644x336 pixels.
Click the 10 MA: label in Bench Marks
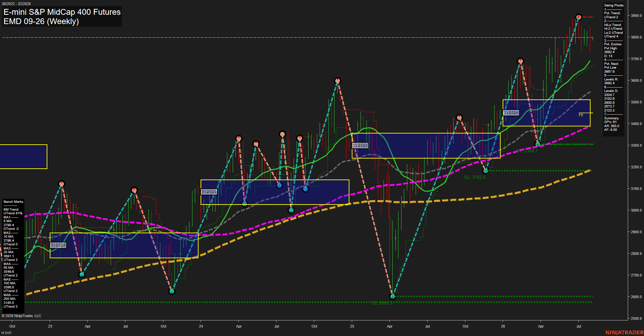click(9, 237)
